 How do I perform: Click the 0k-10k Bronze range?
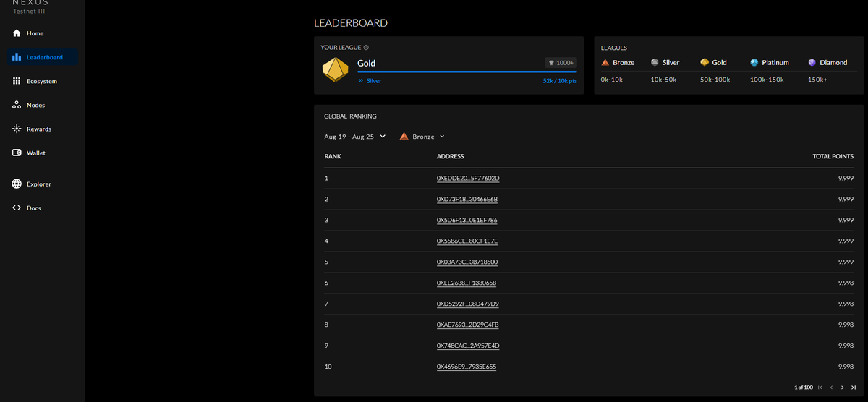(x=612, y=79)
